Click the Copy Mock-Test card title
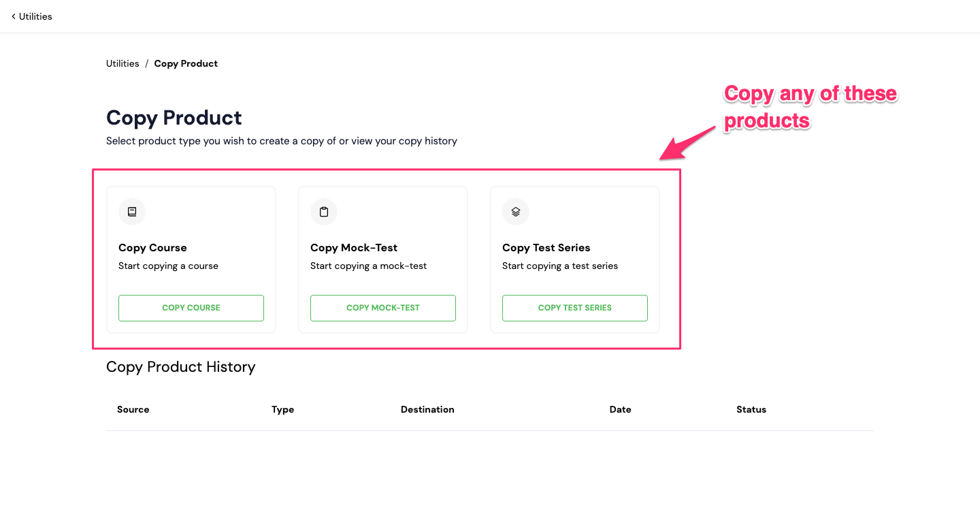This screenshot has height=508, width=980. (x=354, y=248)
